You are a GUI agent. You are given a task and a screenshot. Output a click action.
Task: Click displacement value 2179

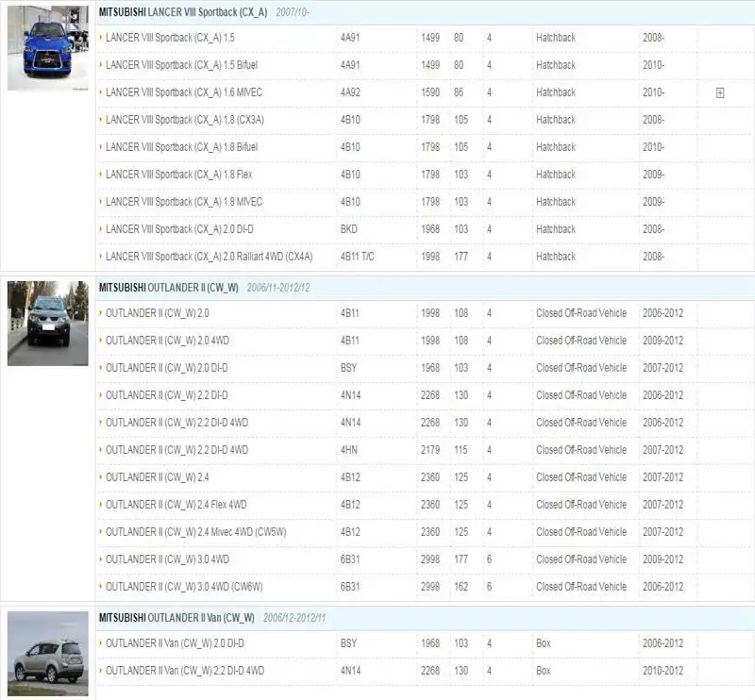point(430,451)
